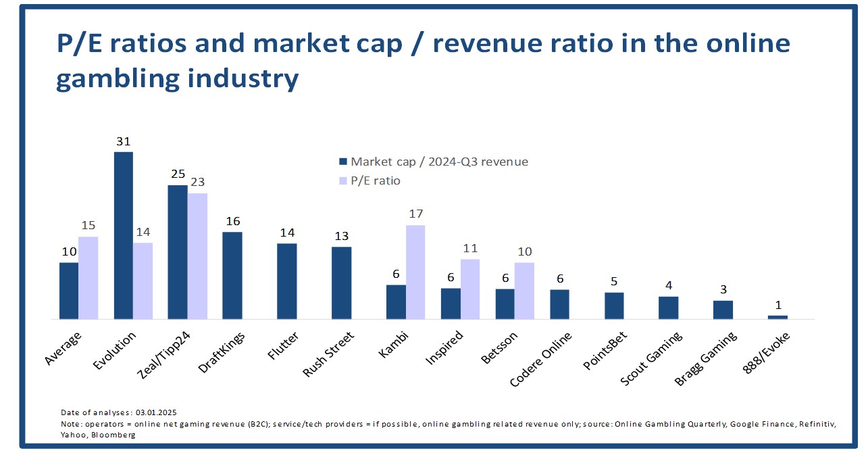The height and width of the screenshot is (455, 868).
Task: Click the dark blue Market cap legend swatch
Action: pyautogui.click(x=343, y=162)
